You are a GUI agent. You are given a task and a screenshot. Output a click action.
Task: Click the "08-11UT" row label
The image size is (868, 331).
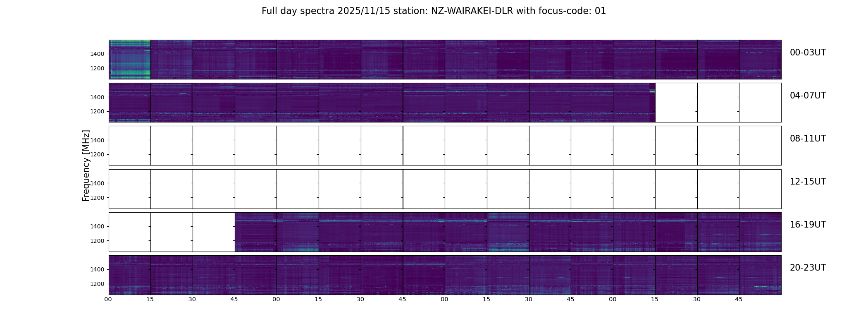(x=808, y=139)
